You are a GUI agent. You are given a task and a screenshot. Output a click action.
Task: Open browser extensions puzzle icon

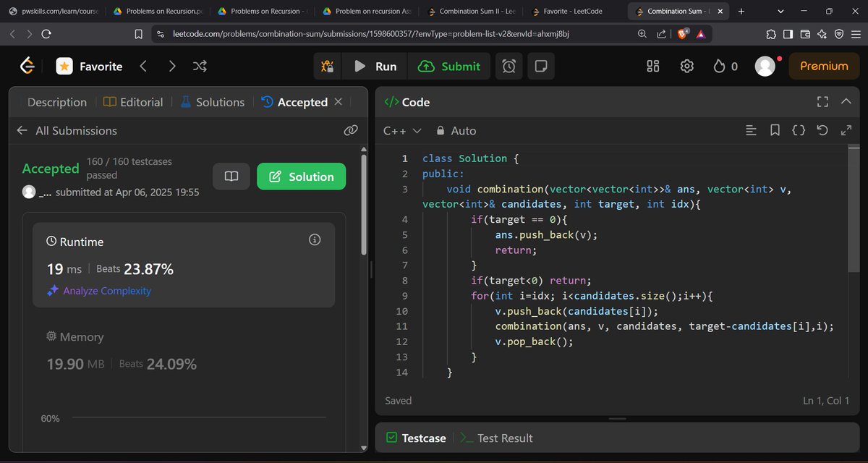pos(771,34)
